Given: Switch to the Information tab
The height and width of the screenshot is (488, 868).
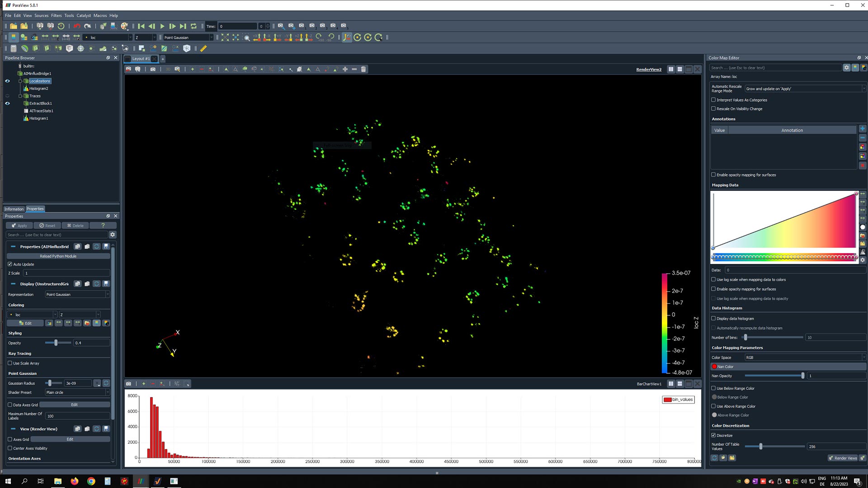Looking at the screenshot, I should coord(14,209).
